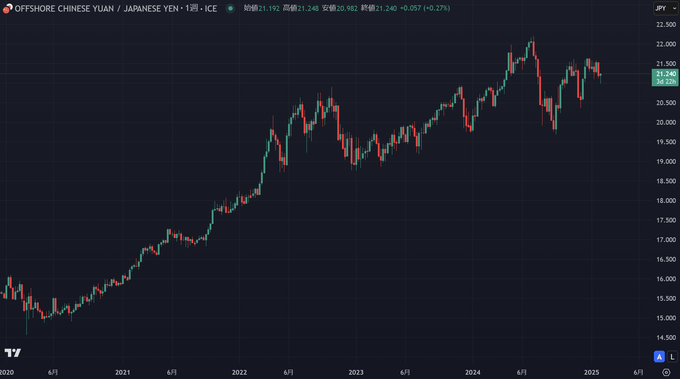Click the 20.500 price scale label

666,103
